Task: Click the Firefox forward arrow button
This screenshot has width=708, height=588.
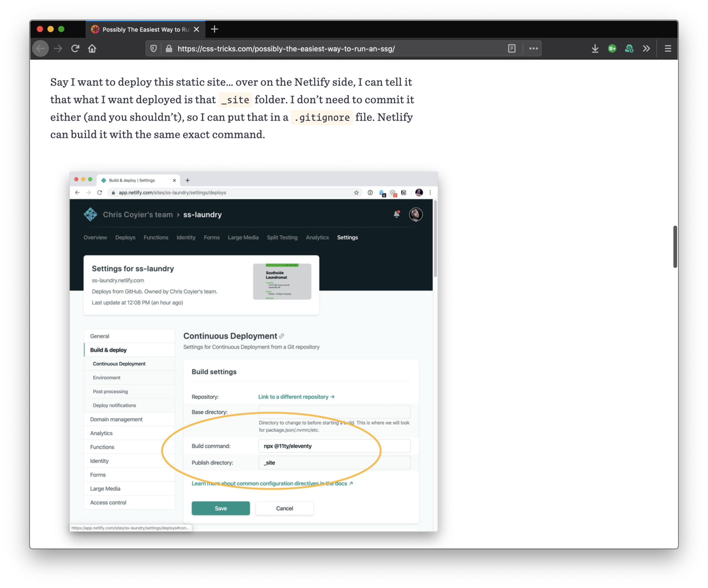Action: point(58,48)
